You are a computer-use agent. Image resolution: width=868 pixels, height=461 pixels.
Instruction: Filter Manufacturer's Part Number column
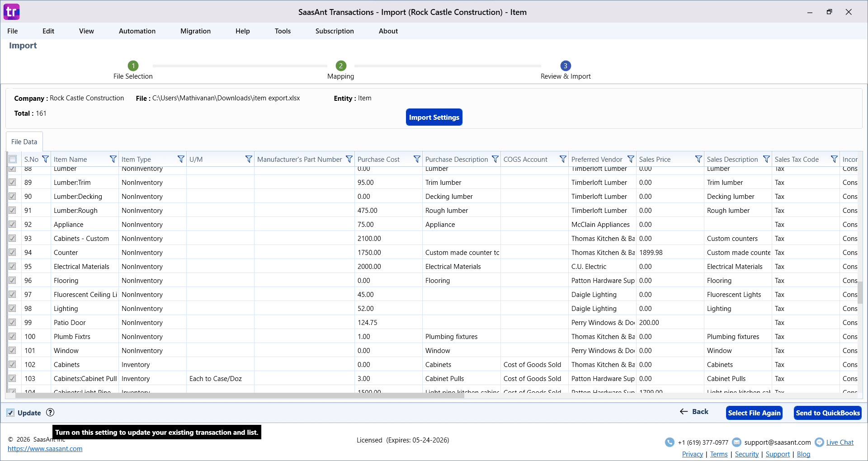point(349,159)
